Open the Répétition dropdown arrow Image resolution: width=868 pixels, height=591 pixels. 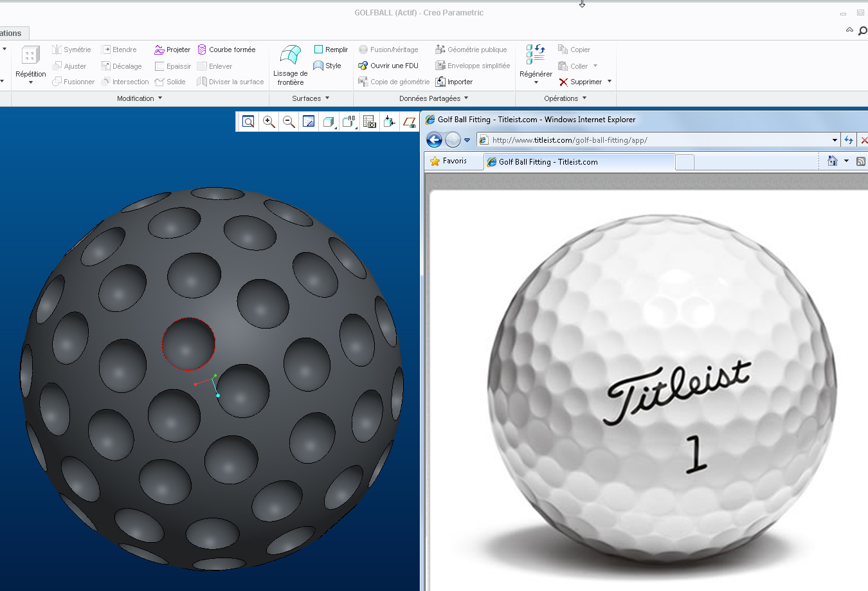[x=31, y=82]
